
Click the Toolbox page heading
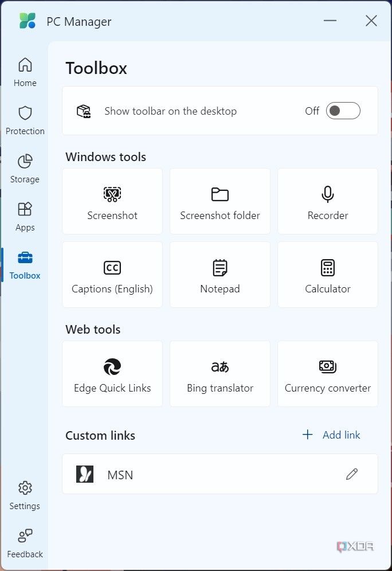click(96, 68)
